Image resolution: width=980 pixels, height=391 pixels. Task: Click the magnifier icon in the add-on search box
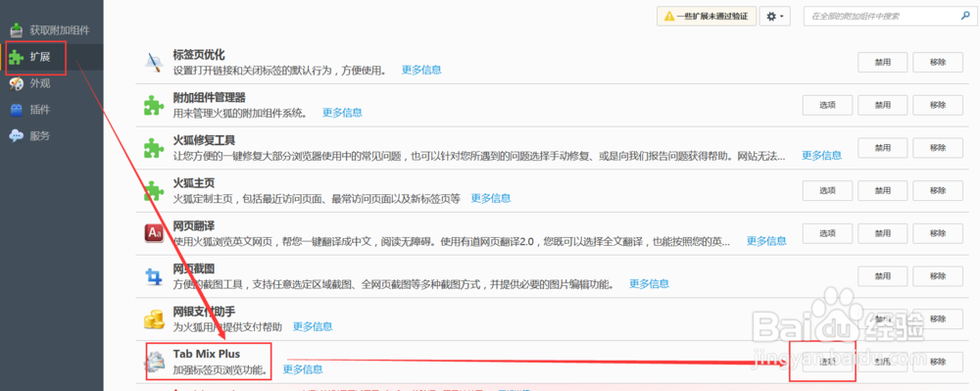point(964,16)
